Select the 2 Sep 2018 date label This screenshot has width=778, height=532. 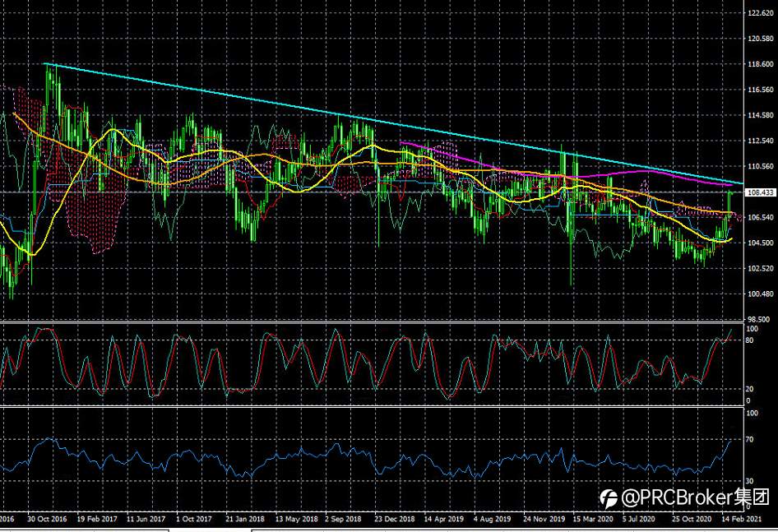pyautogui.click(x=343, y=519)
